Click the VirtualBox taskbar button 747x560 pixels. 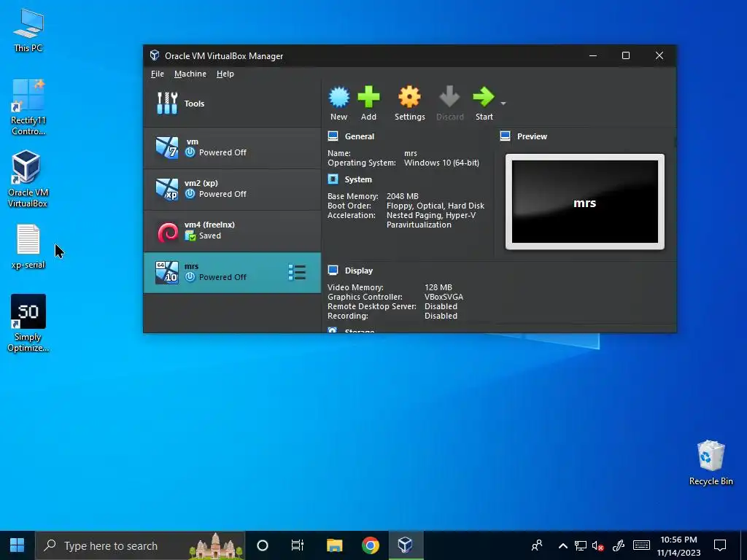click(x=406, y=545)
